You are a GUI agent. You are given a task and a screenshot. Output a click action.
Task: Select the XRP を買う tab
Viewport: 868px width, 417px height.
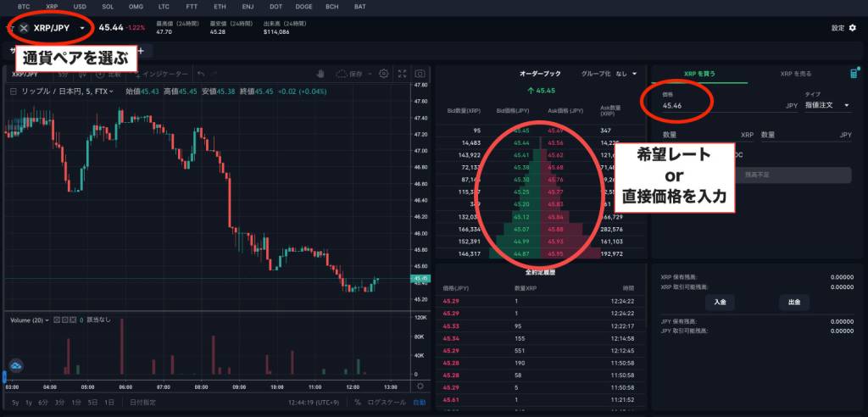[x=699, y=74]
